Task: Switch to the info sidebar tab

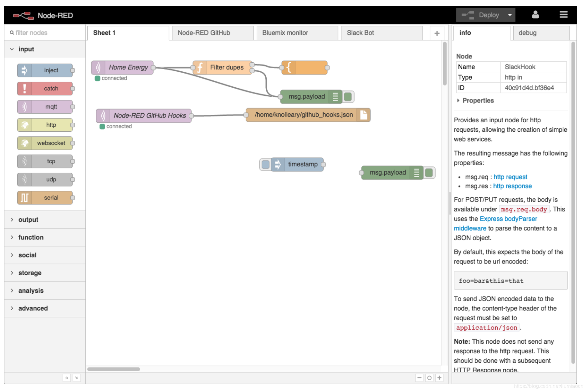Action: 482,33
